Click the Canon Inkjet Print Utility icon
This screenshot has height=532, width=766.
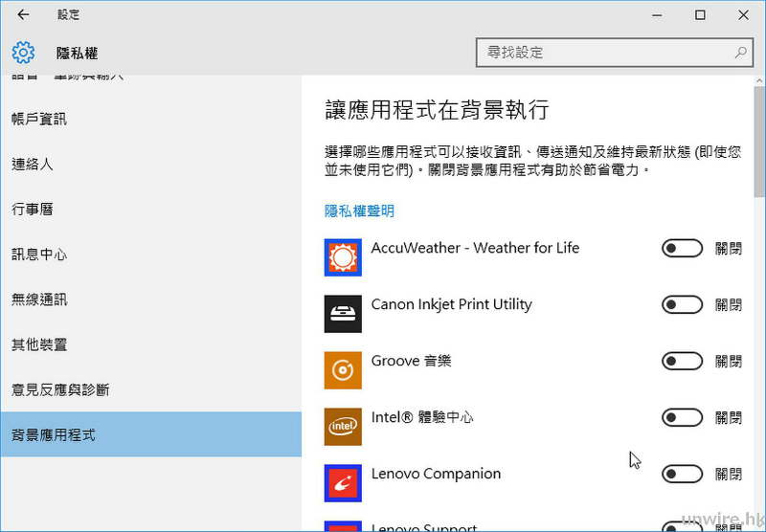[x=343, y=314]
